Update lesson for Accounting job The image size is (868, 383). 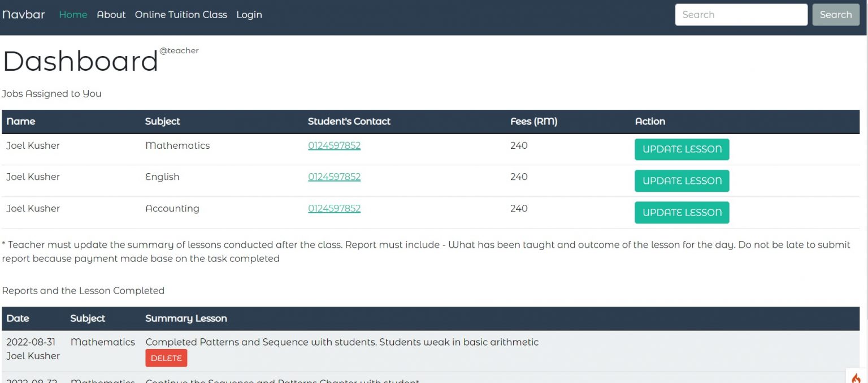682,213
